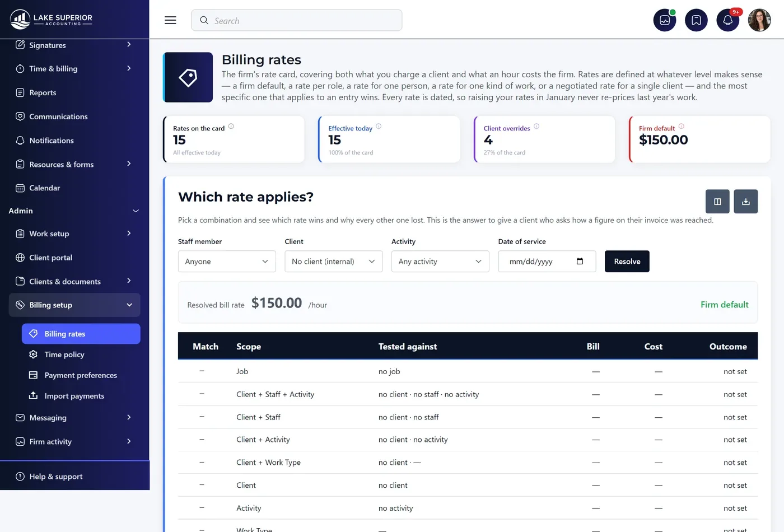The width and height of the screenshot is (784, 532).
Task: Open the hamburger menu icon
Action: 170,20
